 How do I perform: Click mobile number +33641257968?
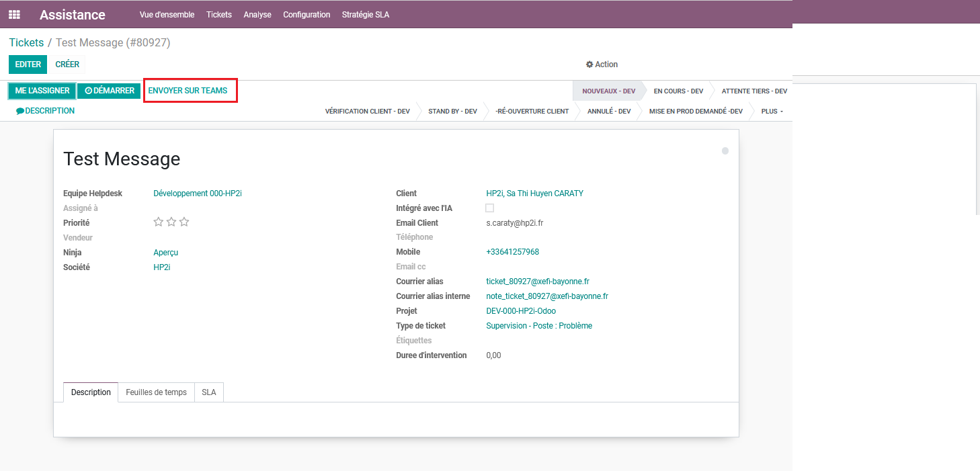(x=512, y=252)
